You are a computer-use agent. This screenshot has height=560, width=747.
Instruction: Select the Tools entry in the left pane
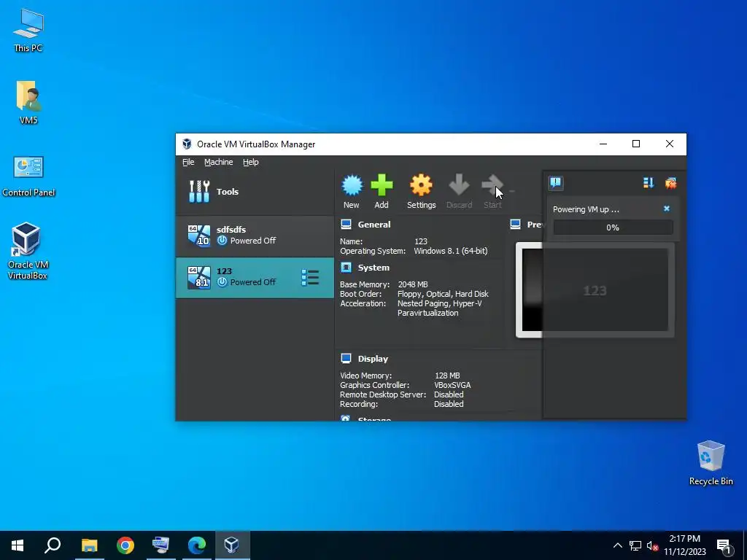255,192
